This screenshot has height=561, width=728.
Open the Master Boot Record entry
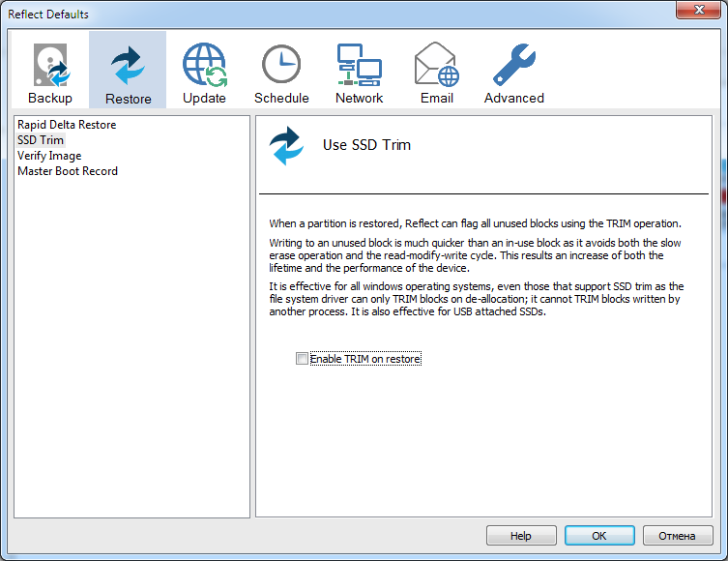pos(68,171)
